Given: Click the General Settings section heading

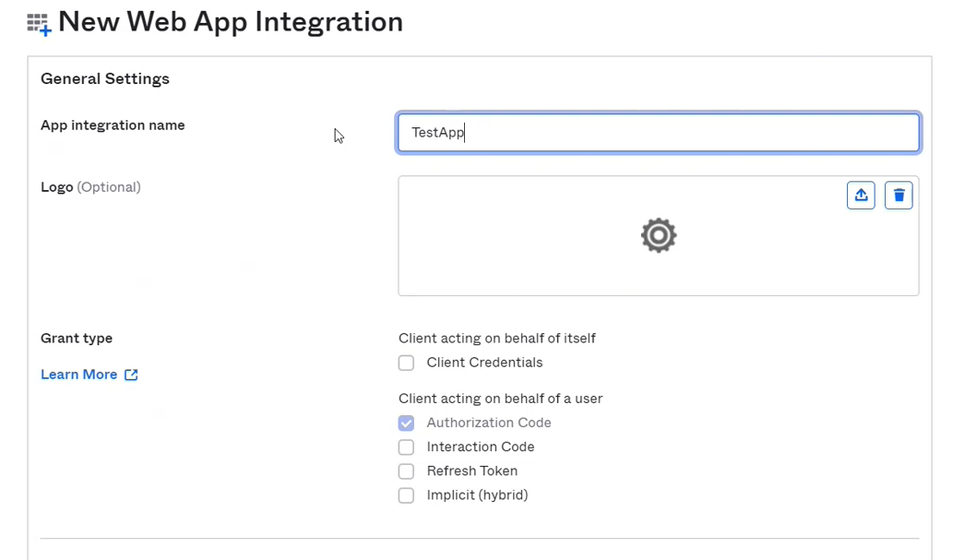Looking at the screenshot, I should pos(105,79).
